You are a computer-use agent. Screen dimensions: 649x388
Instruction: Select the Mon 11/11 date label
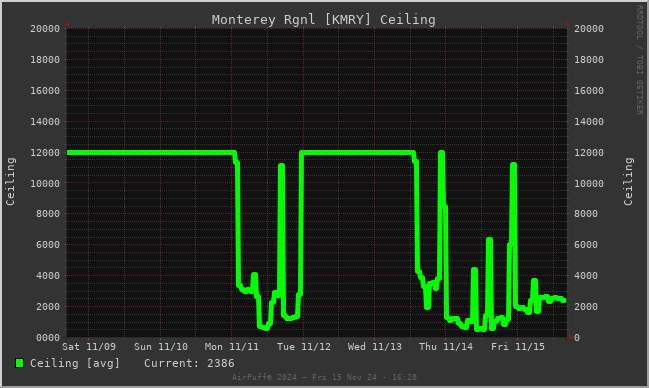(x=232, y=347)
